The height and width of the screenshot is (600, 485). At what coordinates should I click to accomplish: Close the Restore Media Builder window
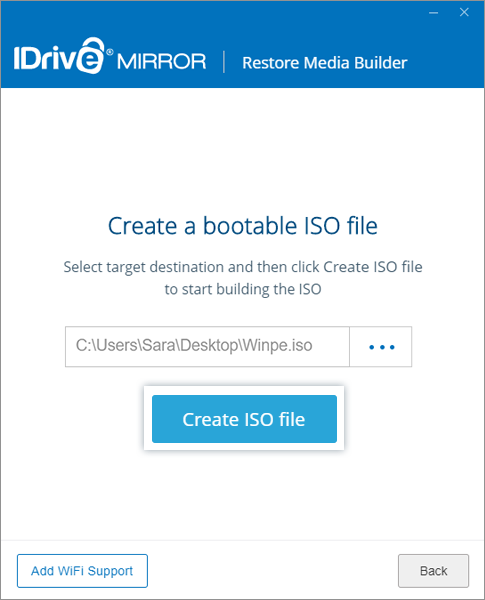point(464,13)
